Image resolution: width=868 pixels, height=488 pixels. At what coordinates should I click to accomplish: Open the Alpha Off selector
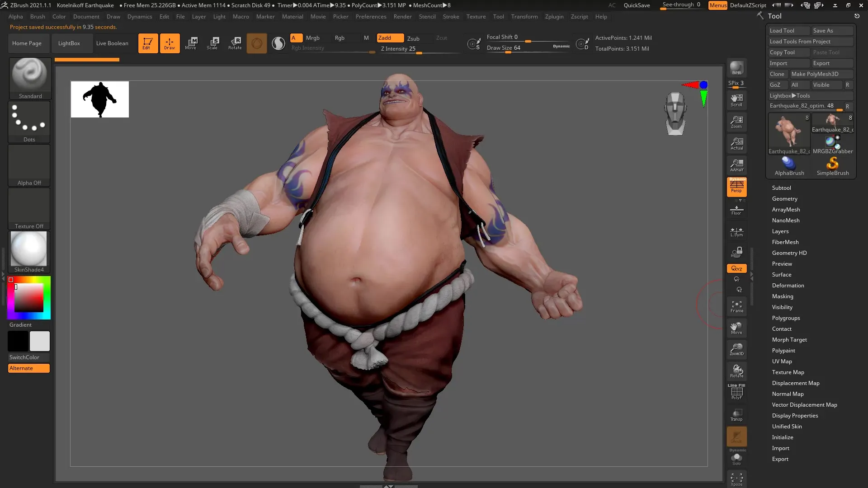29,165
